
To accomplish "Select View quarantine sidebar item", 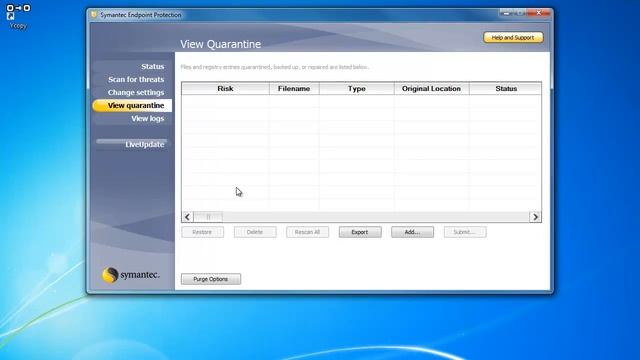I will click(x=132, y=105).
